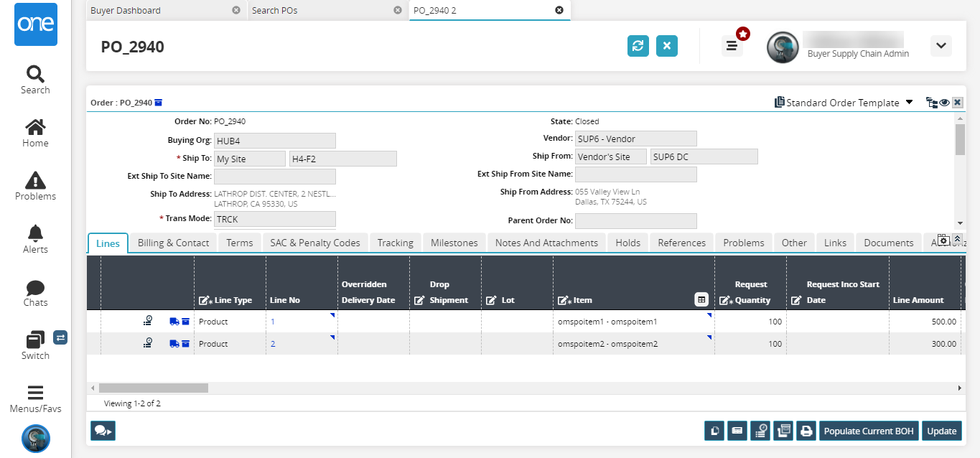Click the refresh icon beside PO_2940 title
Screen dimensions: 980x458
coord(638,46)
